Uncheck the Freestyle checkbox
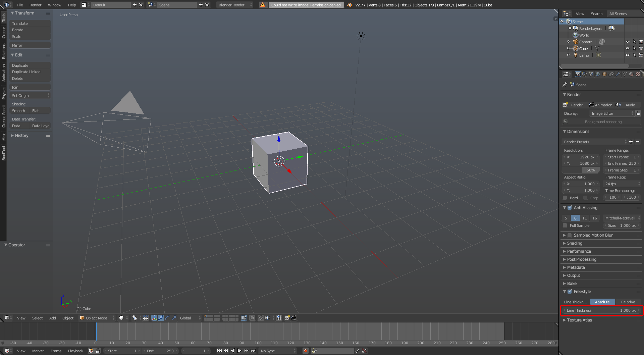 [570, 292]
